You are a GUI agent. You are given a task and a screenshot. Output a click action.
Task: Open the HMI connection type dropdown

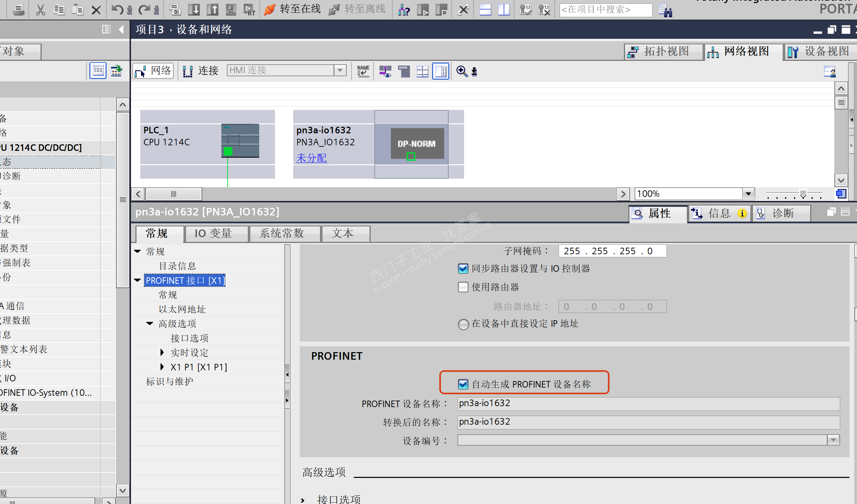[x=340, y=70]
